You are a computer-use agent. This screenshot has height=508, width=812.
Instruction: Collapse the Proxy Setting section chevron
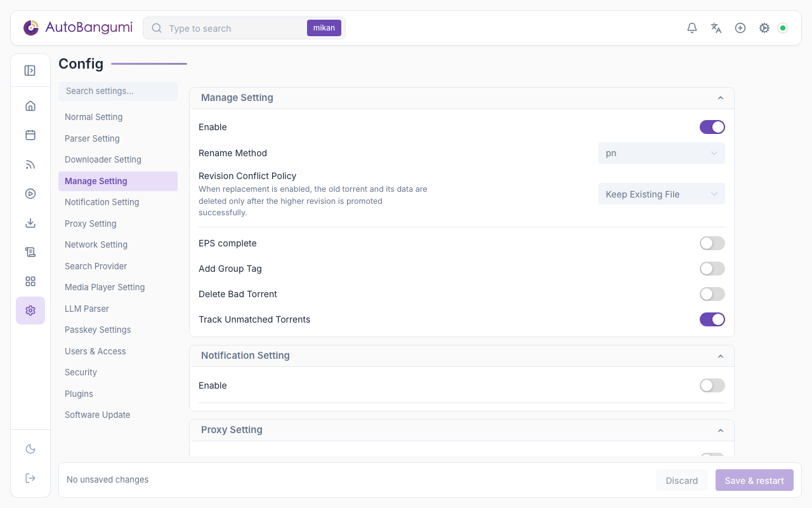click(x=721, y=431)
